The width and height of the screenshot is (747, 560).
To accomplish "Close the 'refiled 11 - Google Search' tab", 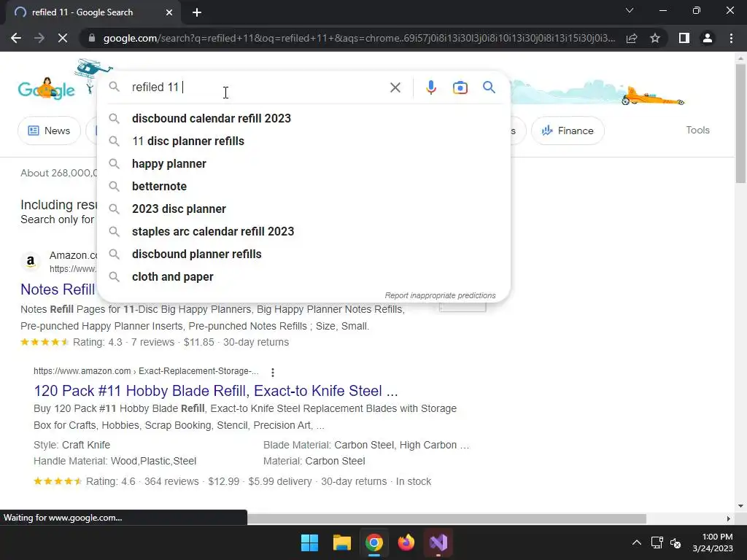I will [x=169, y=12].
